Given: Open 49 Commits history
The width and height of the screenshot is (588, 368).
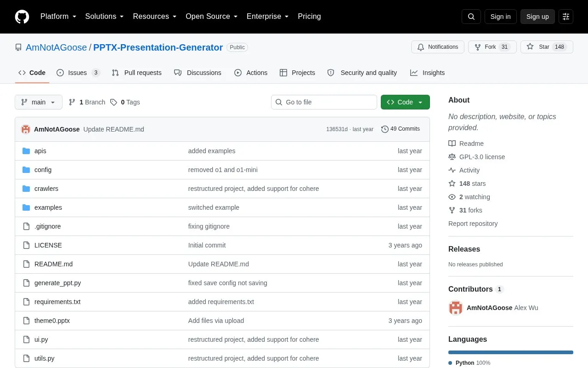Looking at the screenshot, I should (401, 129).
